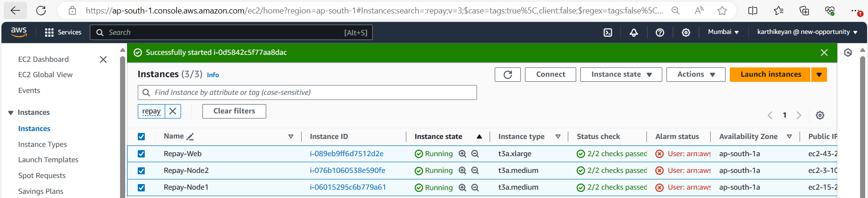Image resolution: width=868 pixels, height=198 pixels.
Task: Open the Services grid menu
Action: [x=63, y=32]
